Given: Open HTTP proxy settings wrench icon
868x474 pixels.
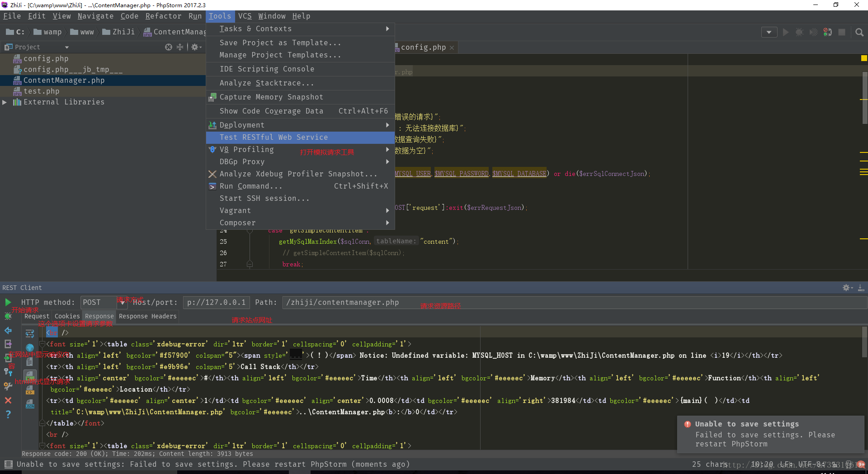Looking at the screenshot, I should 8,386.
